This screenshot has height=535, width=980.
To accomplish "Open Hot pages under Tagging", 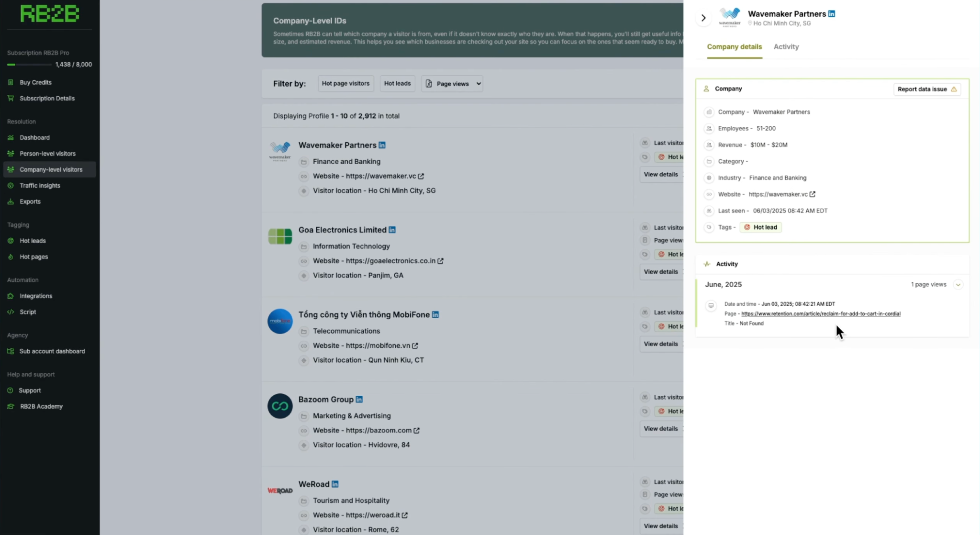I will click(x=33, y=257).
